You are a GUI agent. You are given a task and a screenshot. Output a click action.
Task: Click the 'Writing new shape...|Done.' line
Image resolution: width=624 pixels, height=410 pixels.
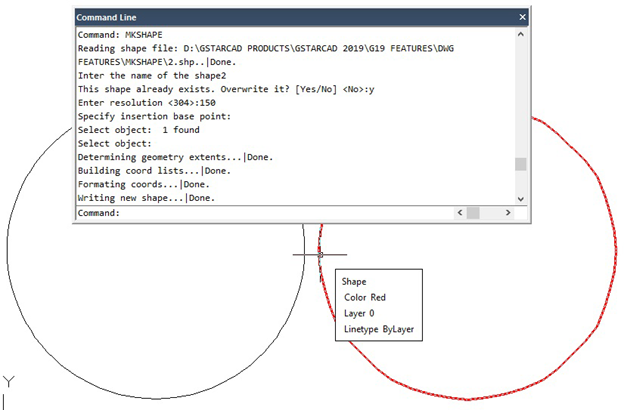146,197
